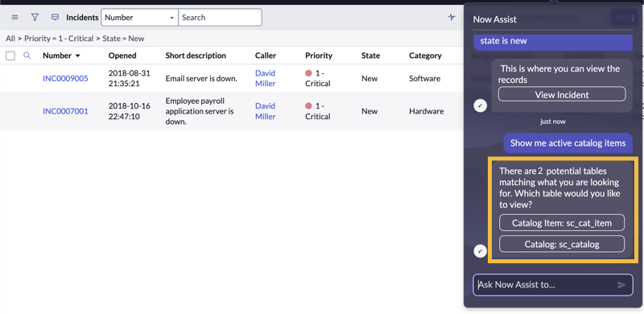
Task: Sort by Number column arrow
Action: point(77,56)
